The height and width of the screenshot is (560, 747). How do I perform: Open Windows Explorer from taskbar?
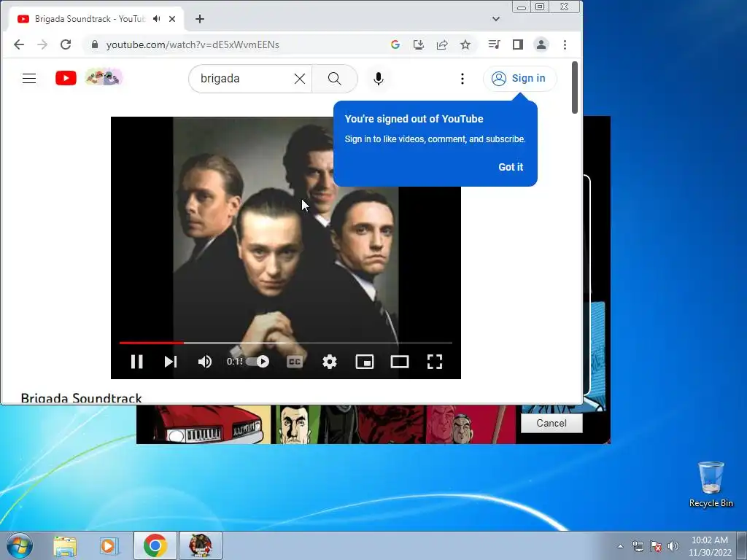pyautogui.click(x=65, y=545)
